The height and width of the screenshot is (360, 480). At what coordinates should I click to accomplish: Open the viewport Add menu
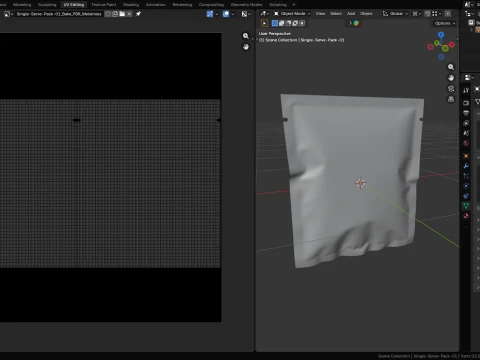[x=351, y=14]
